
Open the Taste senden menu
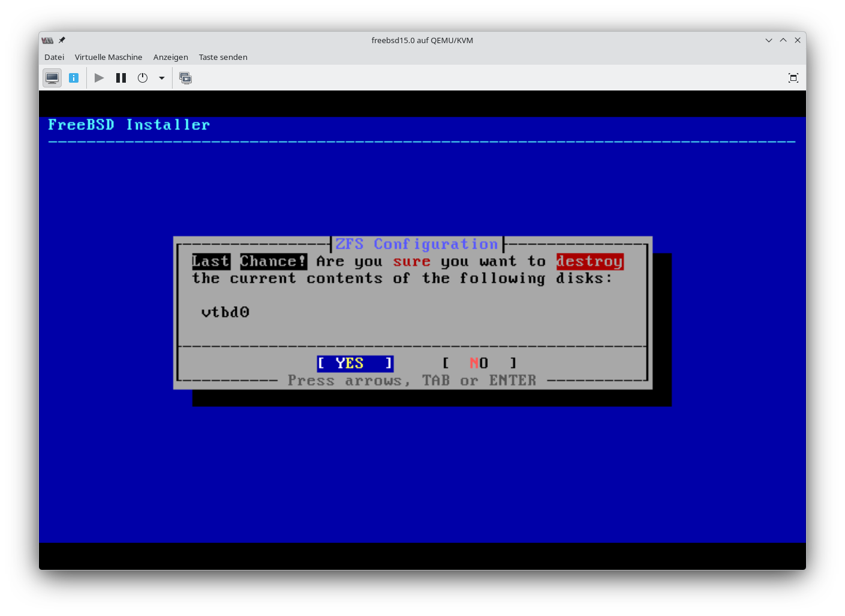[x=223, y=57]
